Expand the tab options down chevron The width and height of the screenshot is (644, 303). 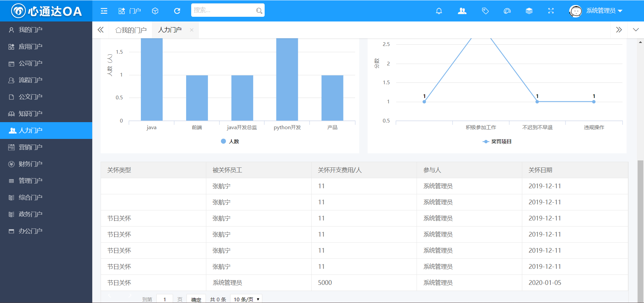tap(636, 30)
